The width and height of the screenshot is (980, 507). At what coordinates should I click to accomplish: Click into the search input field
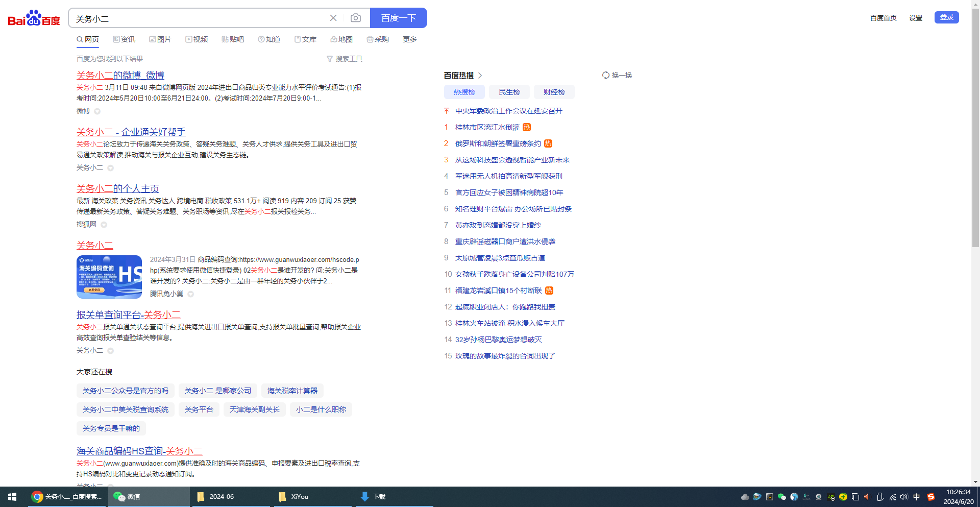(199, 18)
